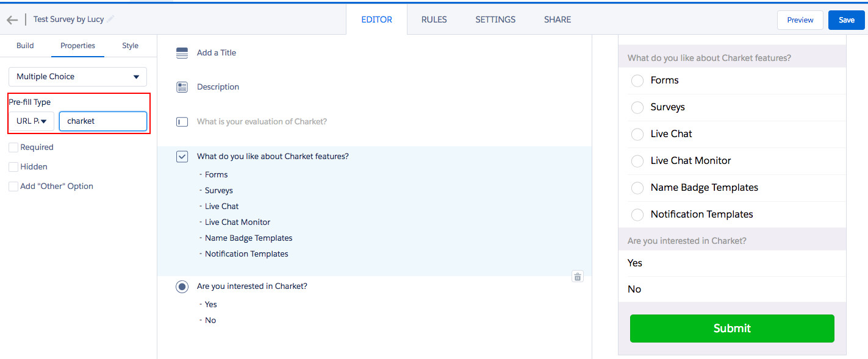Click the Add a Title icon
Viewport: 868px width, 359px height.
[x=182, y=53]
